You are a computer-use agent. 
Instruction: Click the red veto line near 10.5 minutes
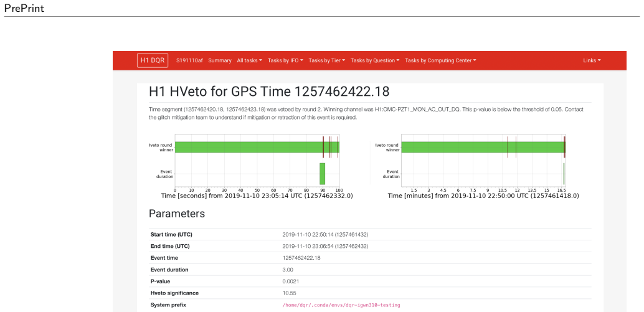tap(508, 147)
